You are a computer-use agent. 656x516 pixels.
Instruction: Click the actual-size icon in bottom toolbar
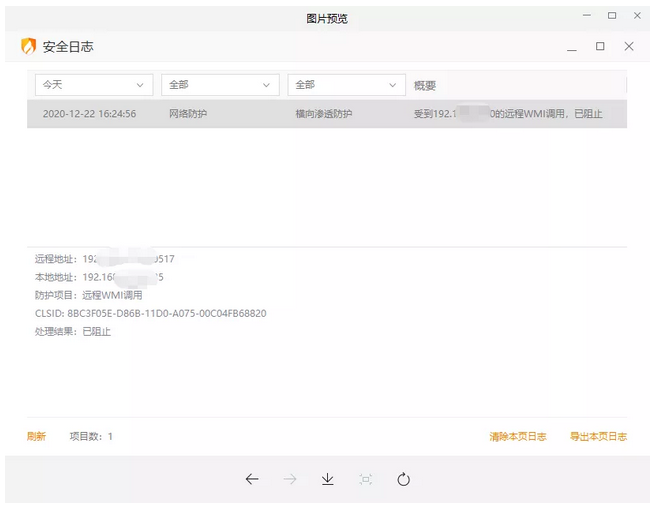[x=365, y=479]
